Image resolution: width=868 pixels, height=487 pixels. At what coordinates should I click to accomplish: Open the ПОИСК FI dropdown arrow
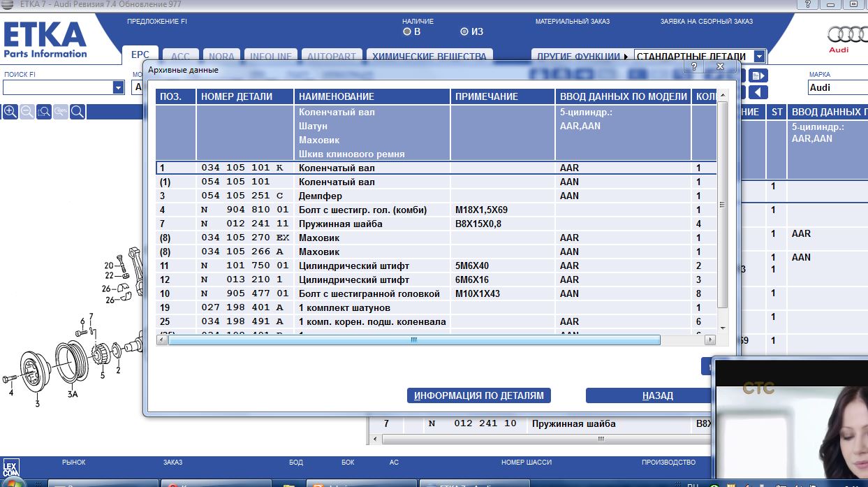(x=119, y=87)
